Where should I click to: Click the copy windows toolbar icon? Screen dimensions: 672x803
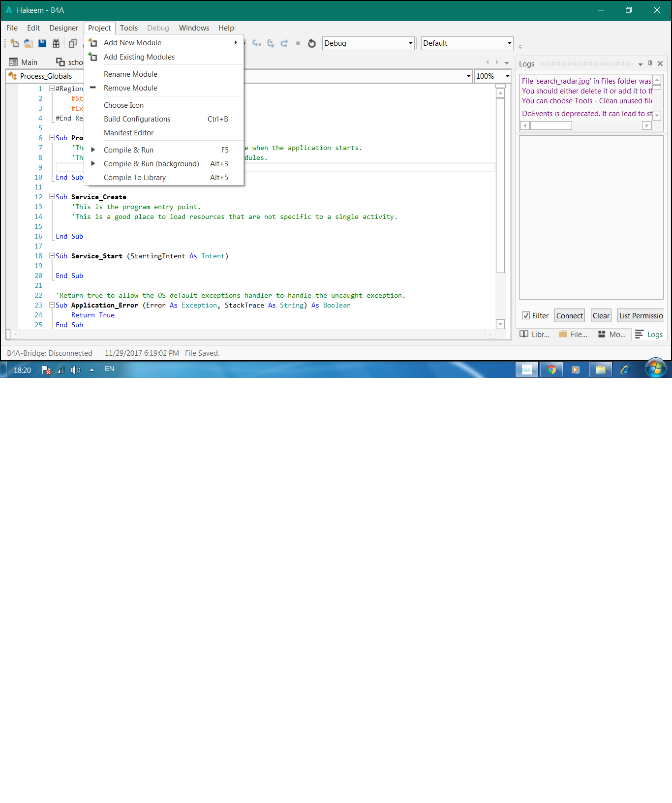(x=73, y=43)
